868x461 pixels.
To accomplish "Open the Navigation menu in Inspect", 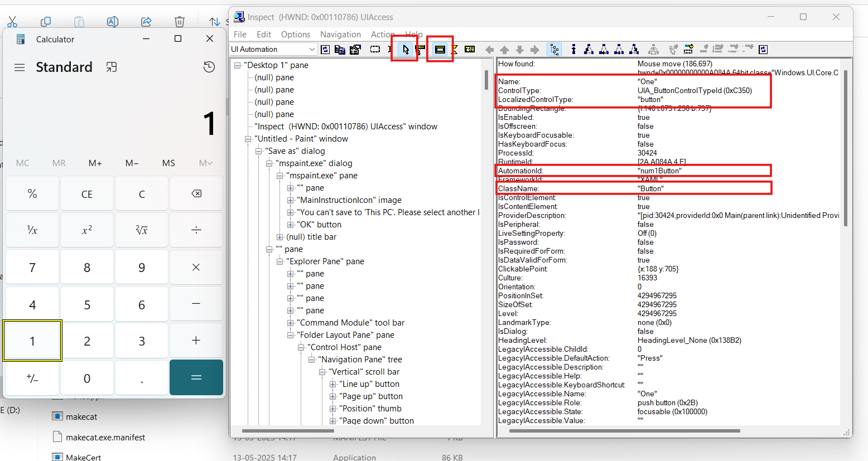I will click(340, 35).
